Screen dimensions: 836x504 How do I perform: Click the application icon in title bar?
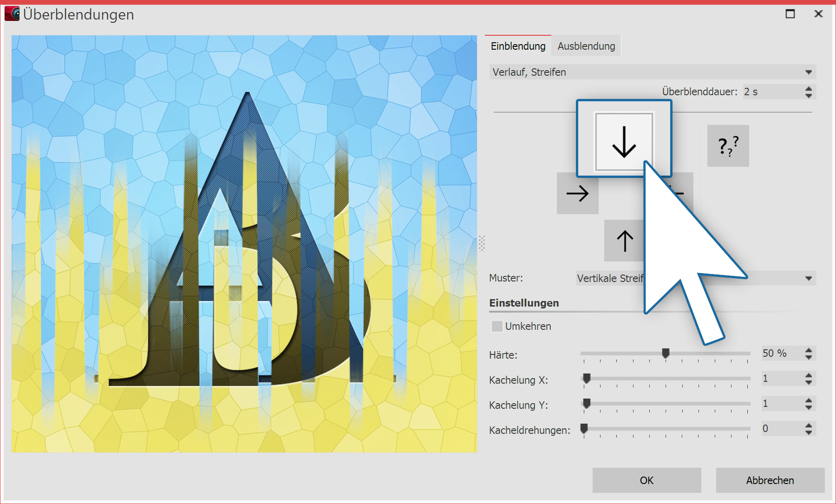click(12, 14)
